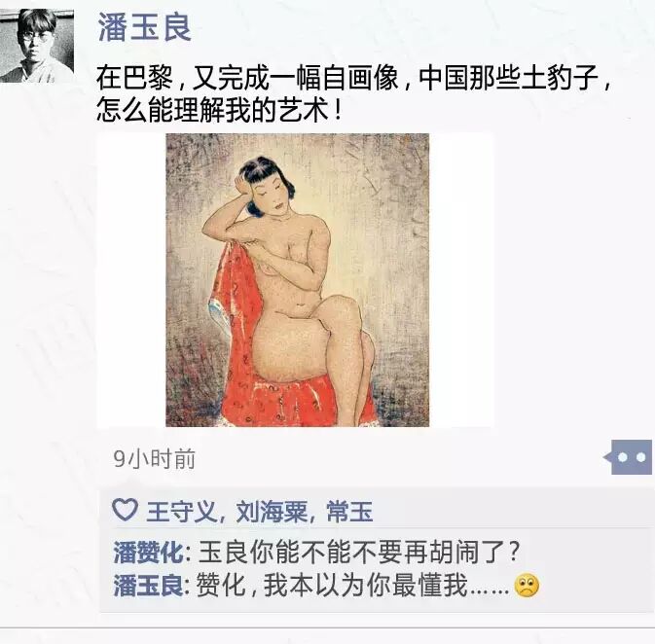Click the 9小时前 timestamp
The image size is (655, 644).
[x=154, y=459]
